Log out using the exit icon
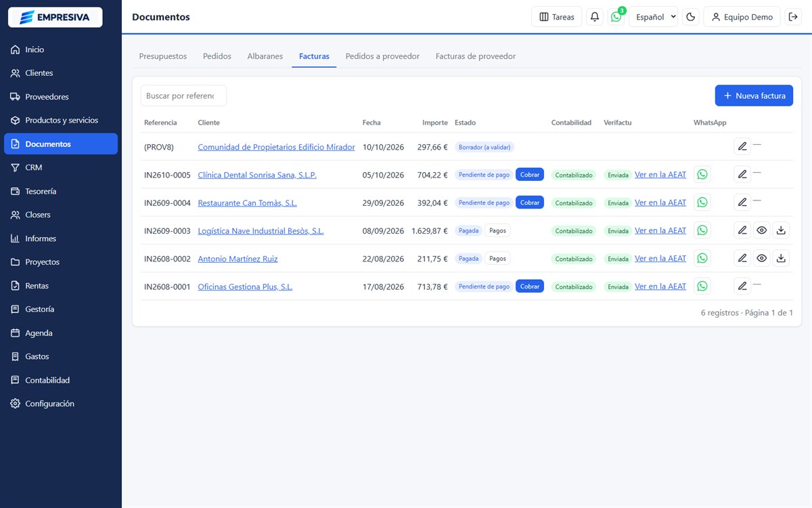Viewport: 812px width, 508px height. pos(794,17)
